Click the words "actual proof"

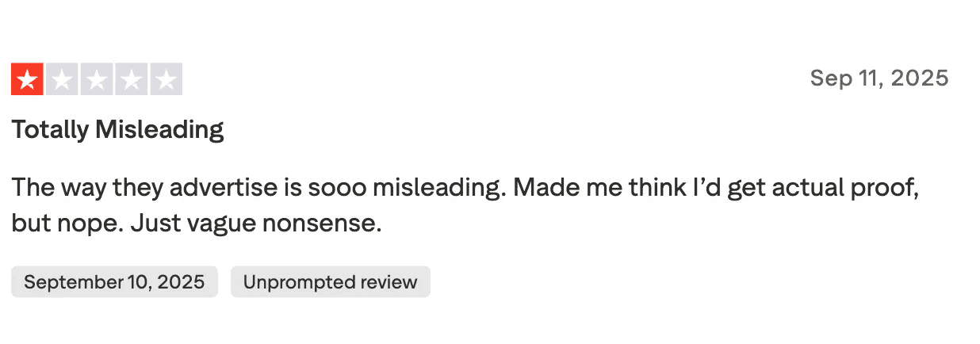click(837, 189)
